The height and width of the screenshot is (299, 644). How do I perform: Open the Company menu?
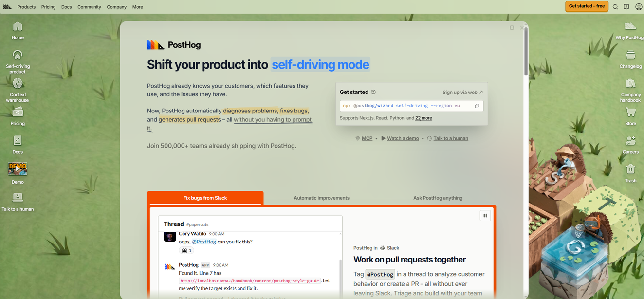point(116,7)
